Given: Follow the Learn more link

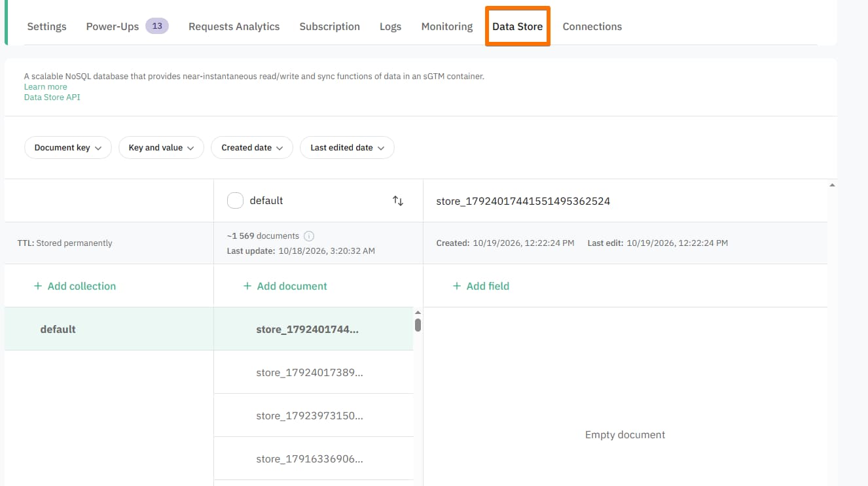Looking at the screenshot, I should (45, 87).
